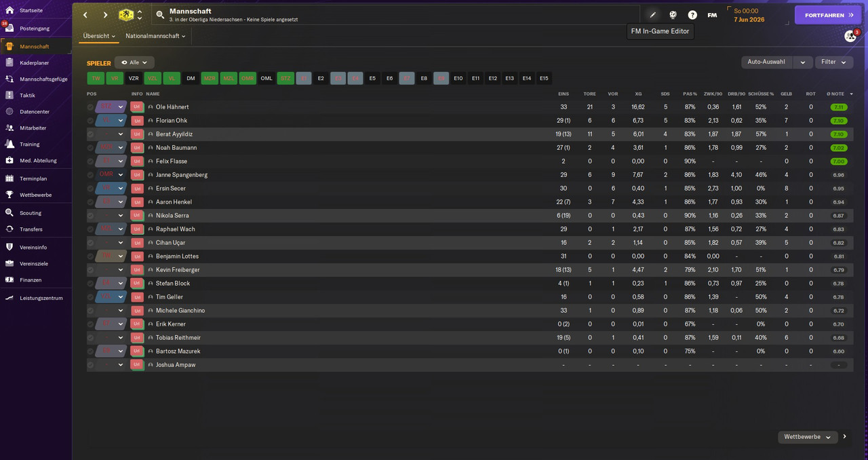This screenshot has width=868, height=460.
Task: Open Mitarbeiter staff section
Action: pyautogui.click(x=33, y=128)
